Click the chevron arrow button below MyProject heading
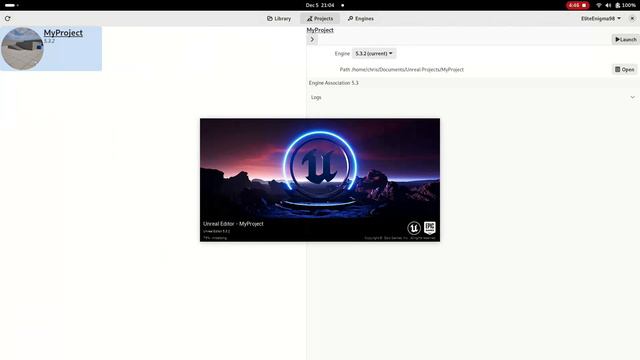 point(312,40)
